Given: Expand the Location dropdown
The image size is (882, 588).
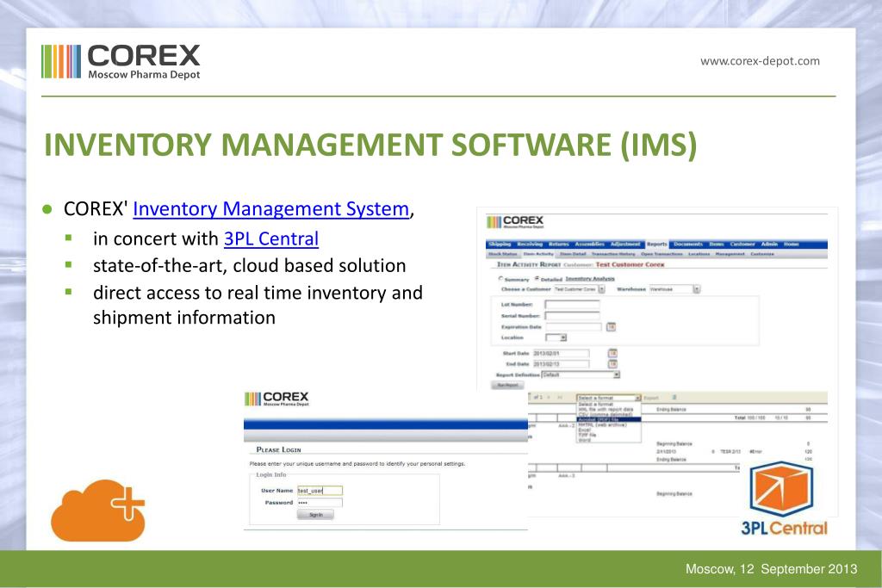Looking at the screenshot, I should (556, 337).
